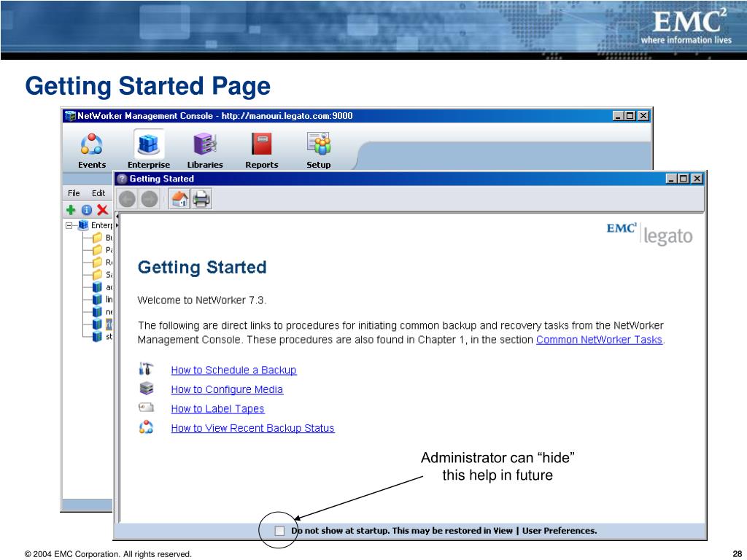747x560 pixels.
Task: Click the blue info Properties icon
Action: [87, 209]
